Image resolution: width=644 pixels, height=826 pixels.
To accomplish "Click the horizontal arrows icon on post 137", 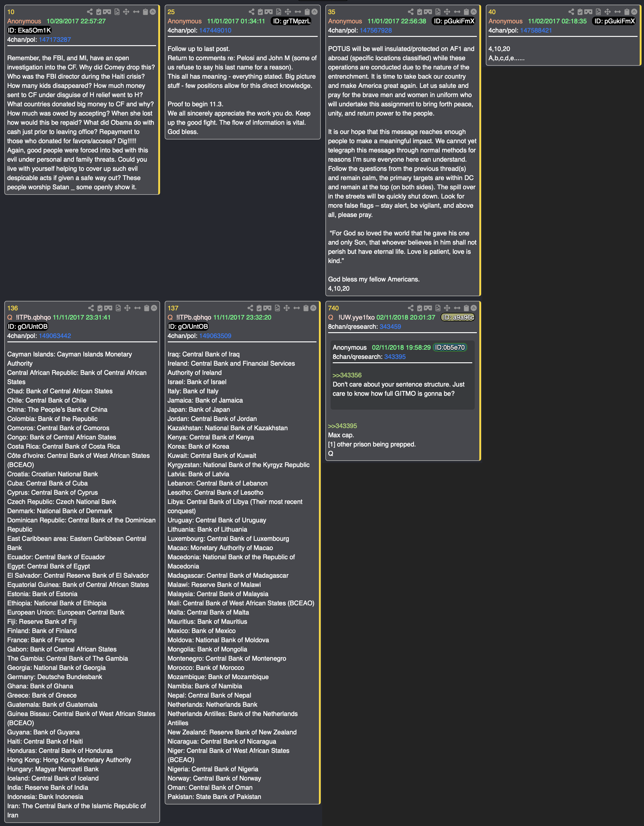I will click(296, 308).
